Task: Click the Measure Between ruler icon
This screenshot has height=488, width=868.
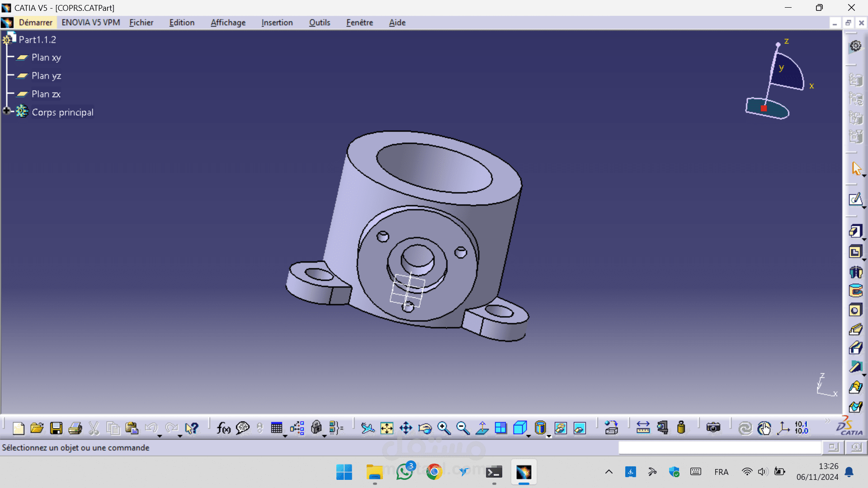Action: tap(643, 427)
